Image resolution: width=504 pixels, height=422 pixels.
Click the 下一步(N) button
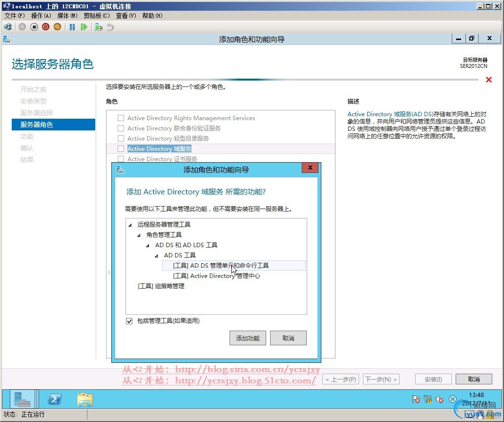click(381, 379)
